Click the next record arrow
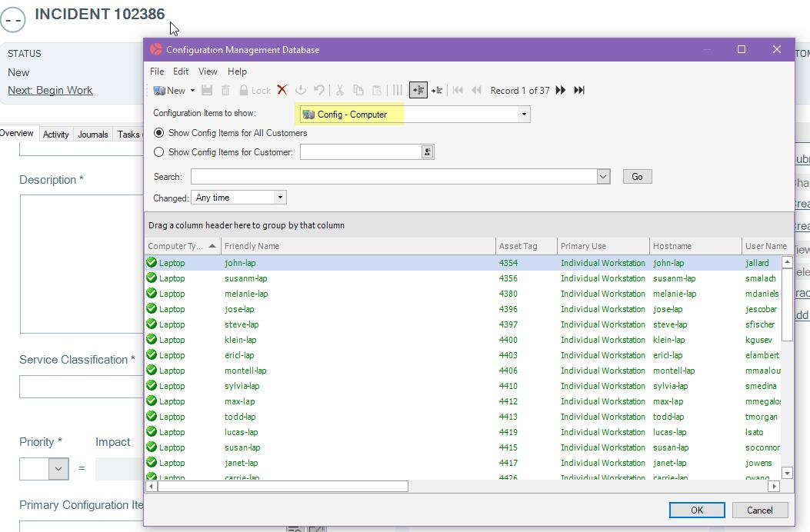Viewport: 810px width, 532px height. tap(561, 90)
